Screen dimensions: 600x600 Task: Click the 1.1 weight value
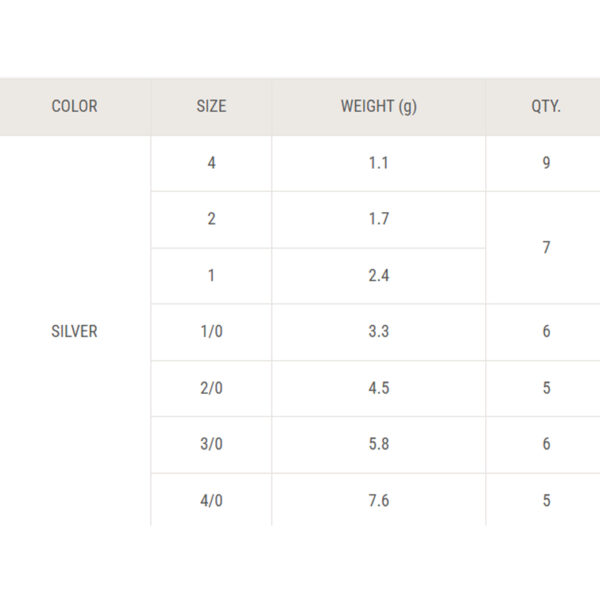(x=379, y=163)
